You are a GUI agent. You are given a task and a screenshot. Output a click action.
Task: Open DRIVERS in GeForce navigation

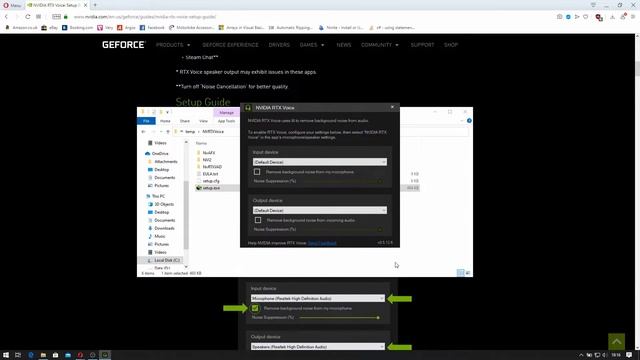click(x=279, y=45)
